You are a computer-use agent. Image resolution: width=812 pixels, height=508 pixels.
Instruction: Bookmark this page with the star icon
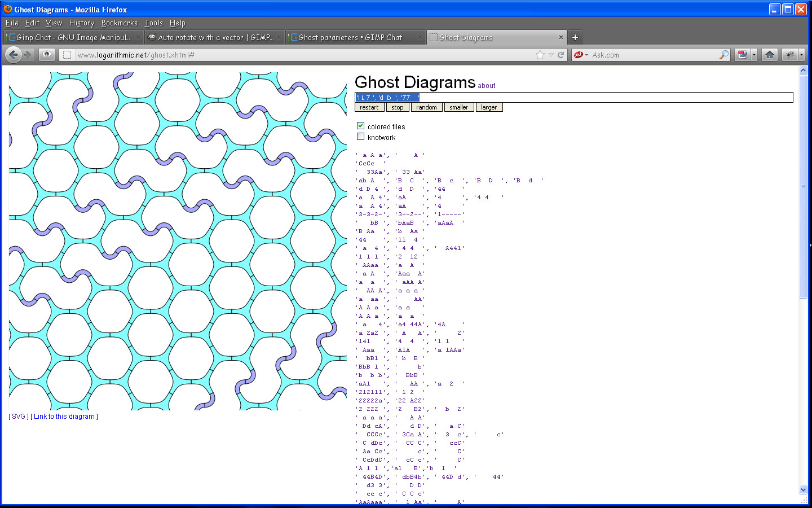pos(540,55)
